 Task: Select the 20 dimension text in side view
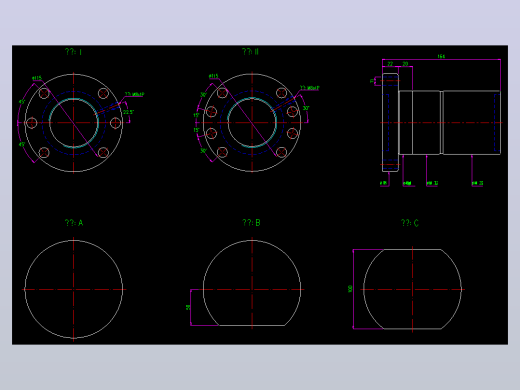click(x=405, y=64)
